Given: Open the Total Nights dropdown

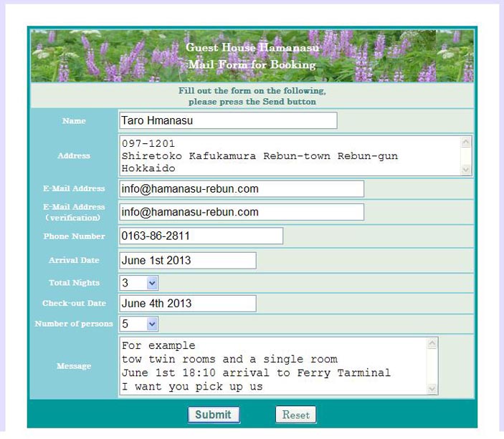Looking at the screenshot, I should (x=138, y=283).
